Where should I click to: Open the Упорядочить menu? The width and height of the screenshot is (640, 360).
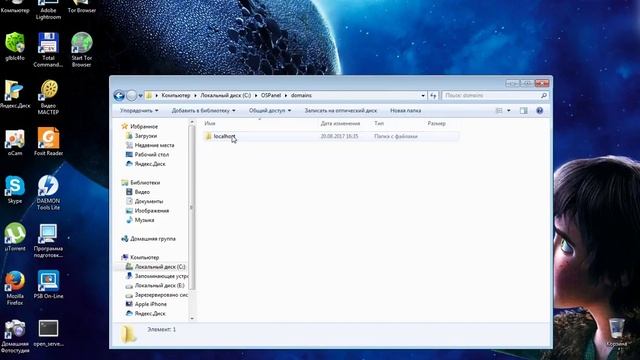[139, 111]
